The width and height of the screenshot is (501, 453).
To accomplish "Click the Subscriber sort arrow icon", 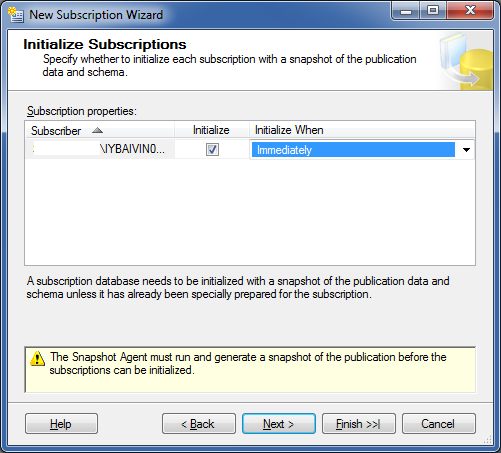I will [97, 130].
